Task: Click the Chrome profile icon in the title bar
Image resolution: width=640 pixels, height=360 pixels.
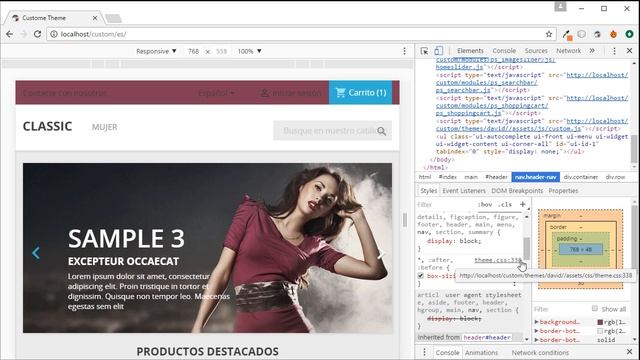Action: [x=560, y=7]
